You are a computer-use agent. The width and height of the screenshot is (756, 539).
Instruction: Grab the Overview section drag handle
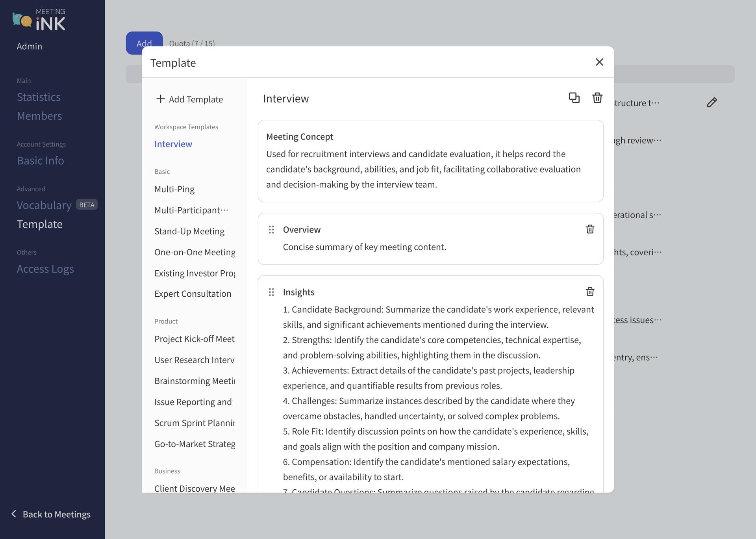pos(271,230)
